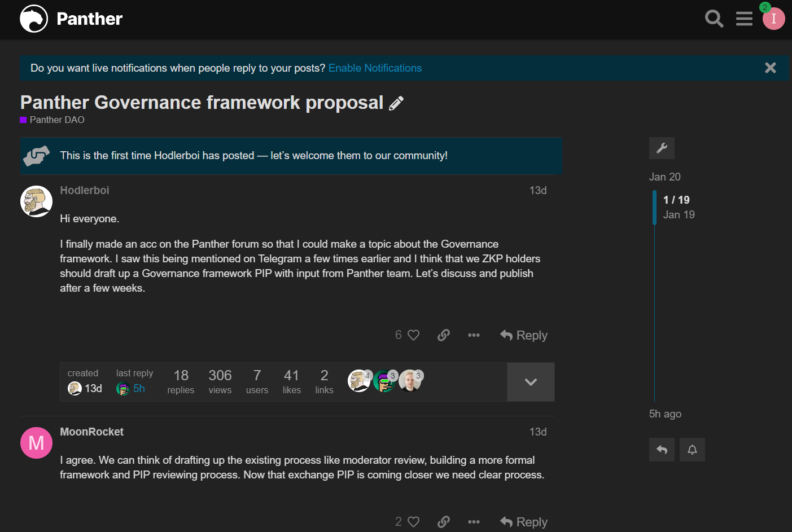Open MoonRocket's username link
This screenshot has height=532, width=792.
pos(91,432)
